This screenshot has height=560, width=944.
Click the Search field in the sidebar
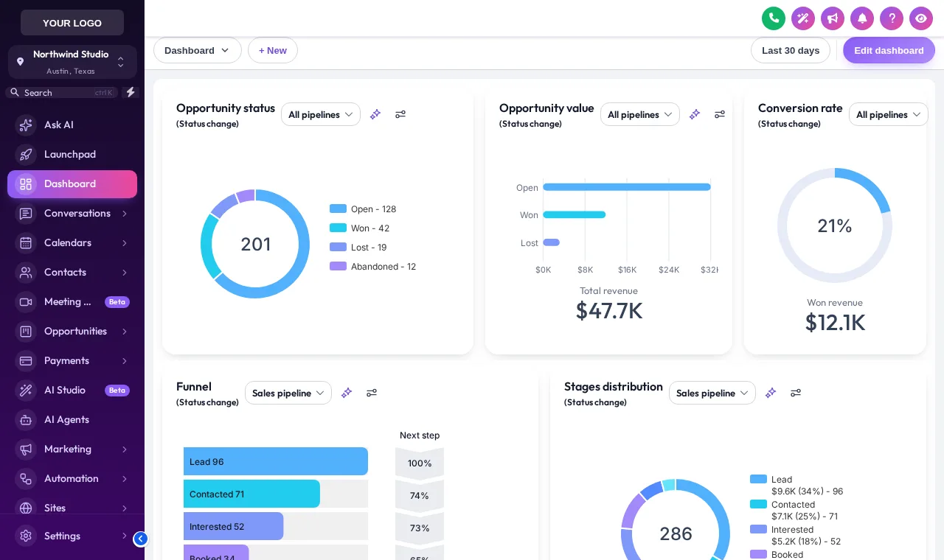62,92
